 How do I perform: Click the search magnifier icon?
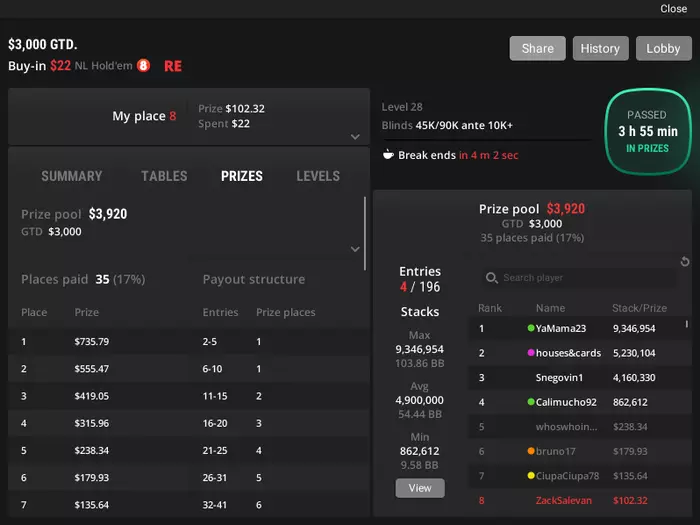click(x=492, y=278)
